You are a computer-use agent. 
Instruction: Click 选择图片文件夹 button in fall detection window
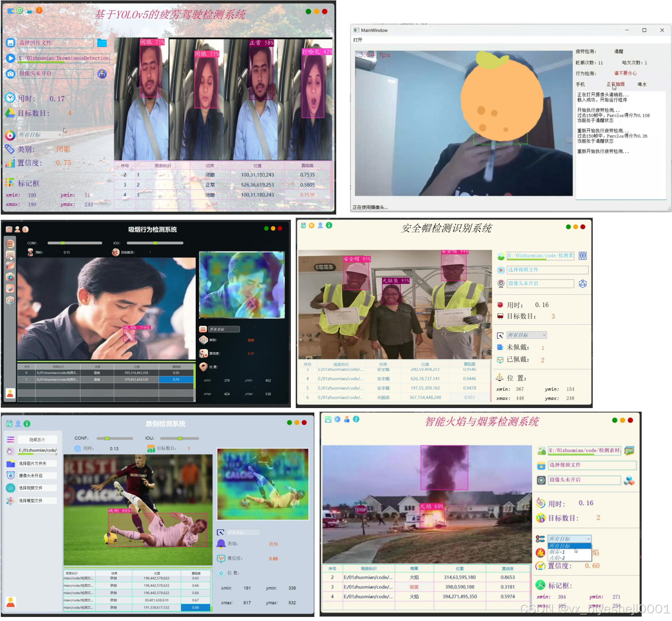click(37, 464)
